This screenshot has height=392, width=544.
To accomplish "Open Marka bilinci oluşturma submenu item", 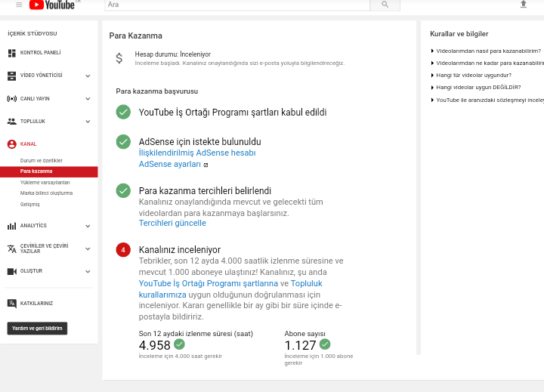I will pyautogui.click(x=46, y=193).
